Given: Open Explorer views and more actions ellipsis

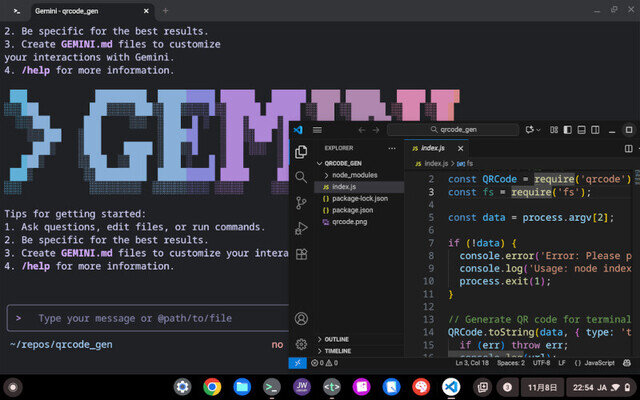Looking at the screenshot, I should pyautogui.click(x=392, y=148).
